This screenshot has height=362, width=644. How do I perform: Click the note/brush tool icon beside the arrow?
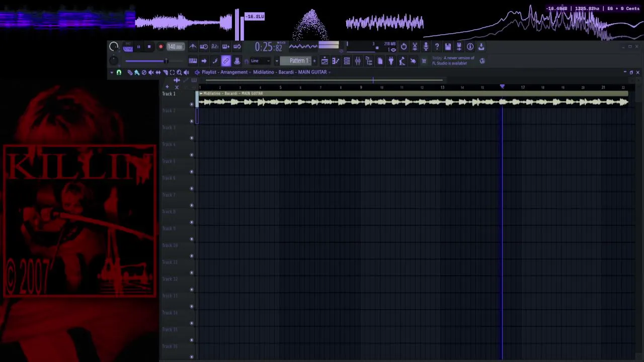coord(215,61)
